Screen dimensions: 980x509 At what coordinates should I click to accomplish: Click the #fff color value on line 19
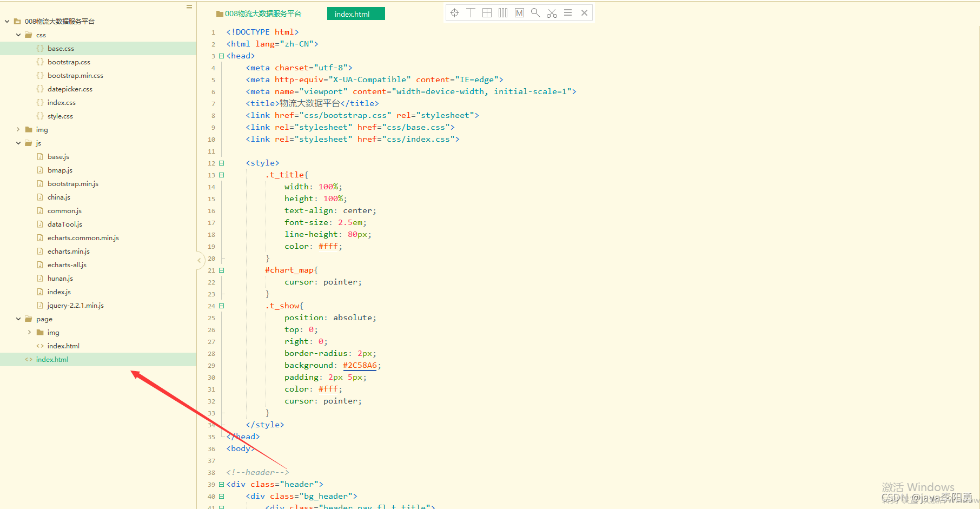[x=328, y=246]
